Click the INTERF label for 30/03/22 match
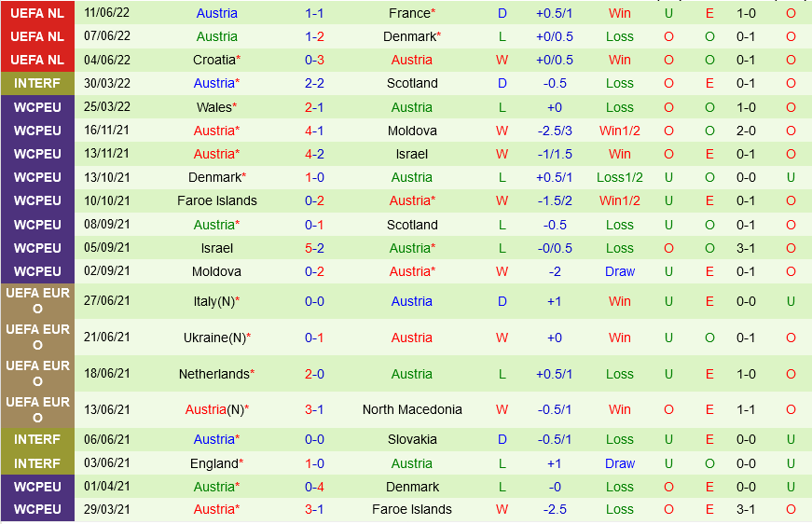The width and height of the screenshot is (812, 524). [x=37, y=83]
